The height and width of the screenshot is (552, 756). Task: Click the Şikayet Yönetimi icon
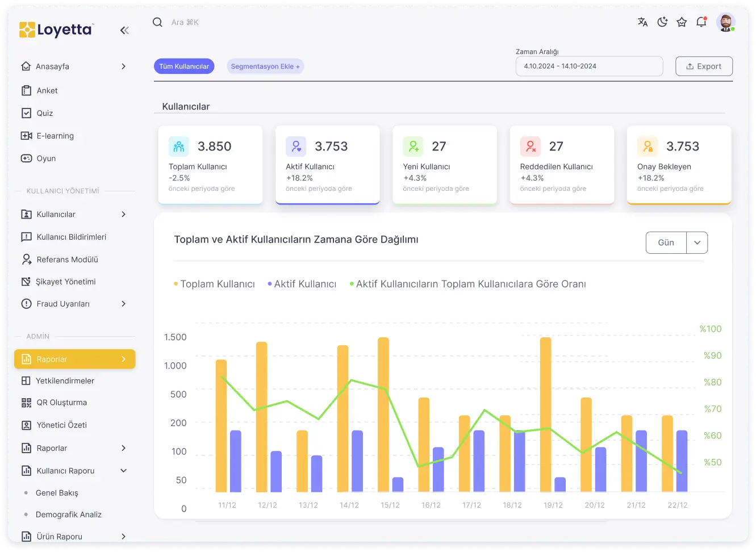click(26, 282)
